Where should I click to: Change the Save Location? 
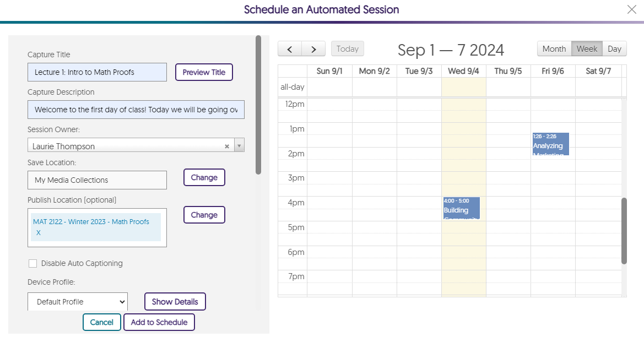point(204,177)
